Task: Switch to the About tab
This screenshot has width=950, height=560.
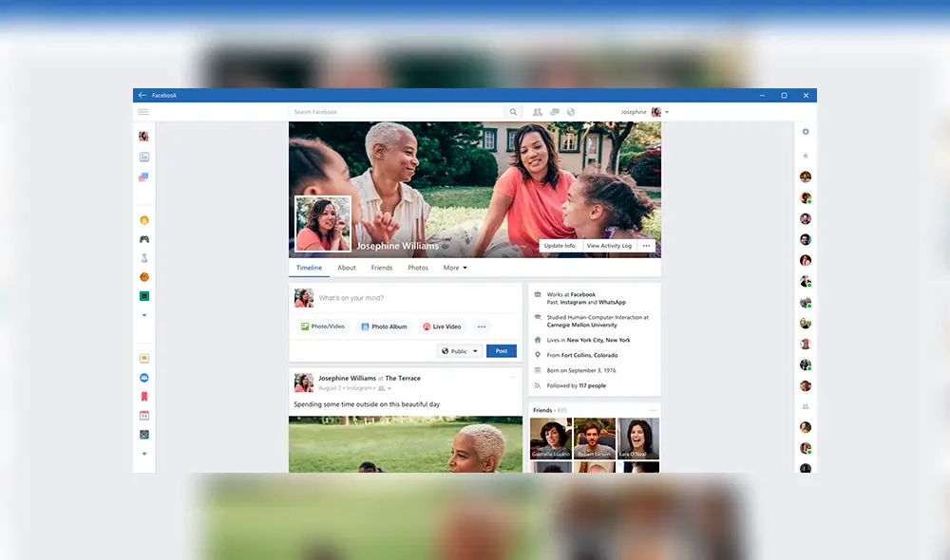Action: pos(346,267)
